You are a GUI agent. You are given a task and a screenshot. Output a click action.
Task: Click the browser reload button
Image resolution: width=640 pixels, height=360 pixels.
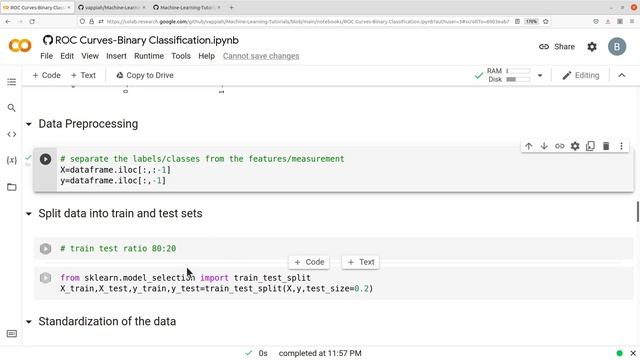32,21
